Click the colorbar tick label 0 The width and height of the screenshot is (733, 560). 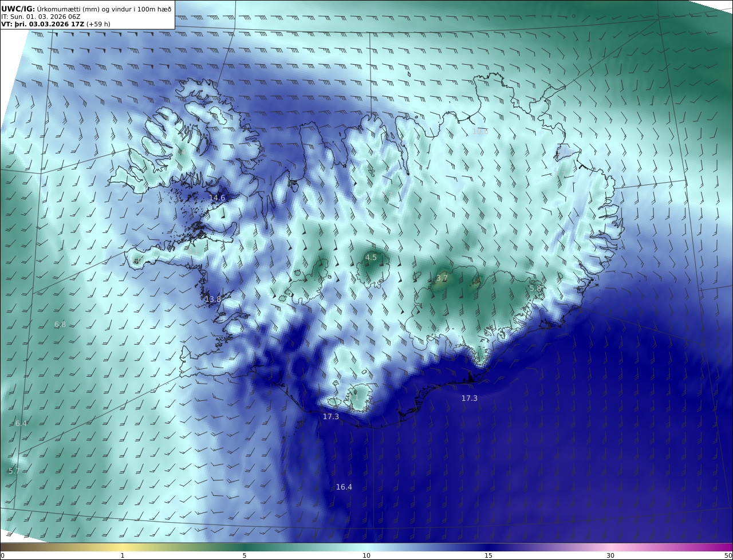click(x=2, y=555)
